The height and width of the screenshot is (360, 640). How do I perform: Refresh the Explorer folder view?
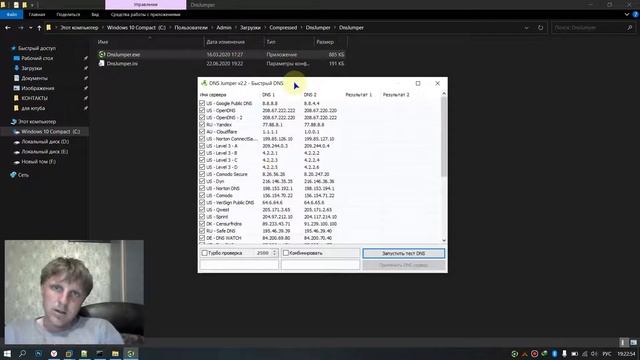point(540,28)
